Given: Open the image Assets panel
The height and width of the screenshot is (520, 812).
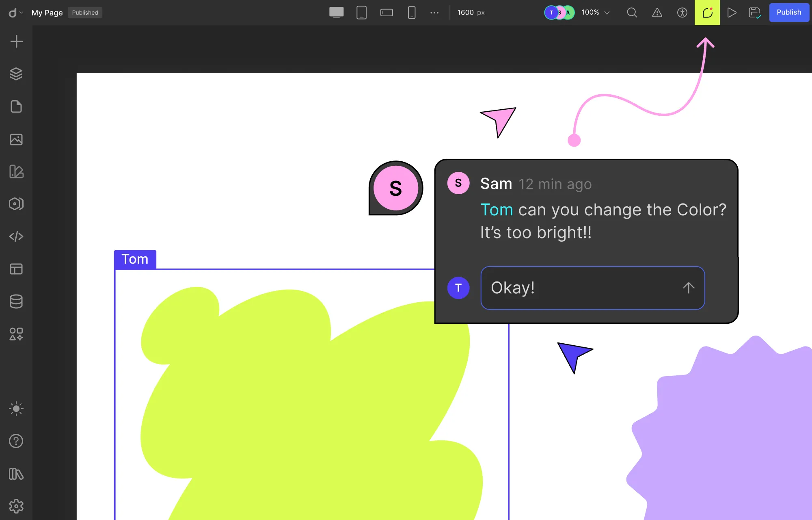Looking at the screenshot, I should pyautogui.click(x=16, y=139).
